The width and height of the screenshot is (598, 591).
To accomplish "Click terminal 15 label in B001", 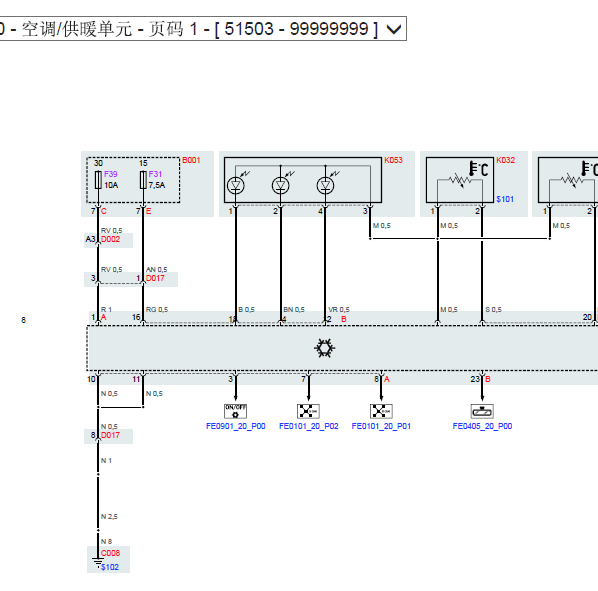I will (x=143, y=163).
